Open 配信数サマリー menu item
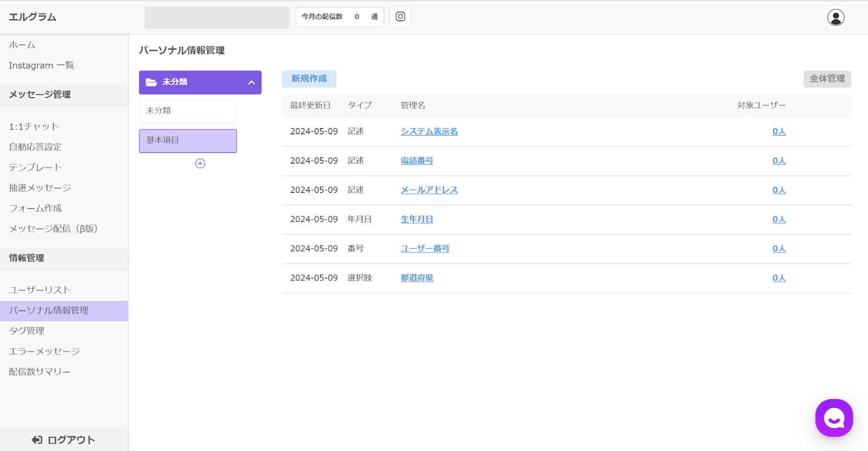This screenshot has height=451, width=868. [40, 372]
